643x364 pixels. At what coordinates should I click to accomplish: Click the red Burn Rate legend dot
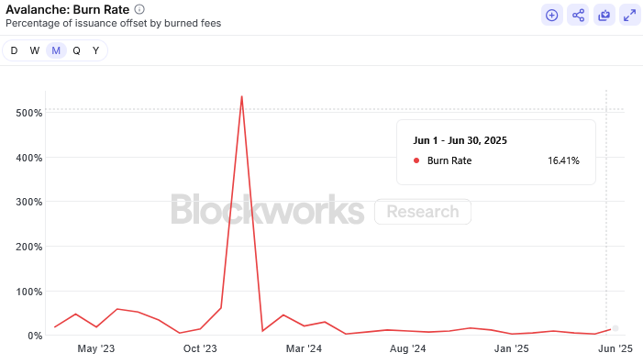click(416, 160)
